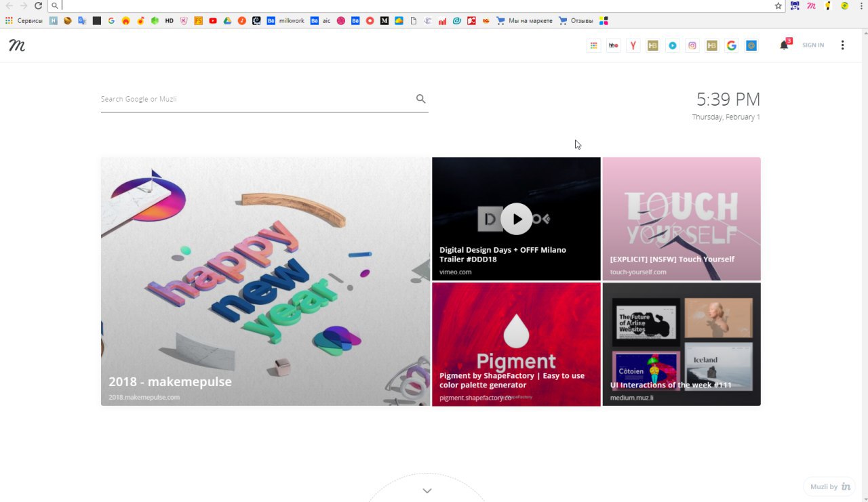
Task: Open the Pigment by ShapeFactory card
Action: click(x=516, y=344)
